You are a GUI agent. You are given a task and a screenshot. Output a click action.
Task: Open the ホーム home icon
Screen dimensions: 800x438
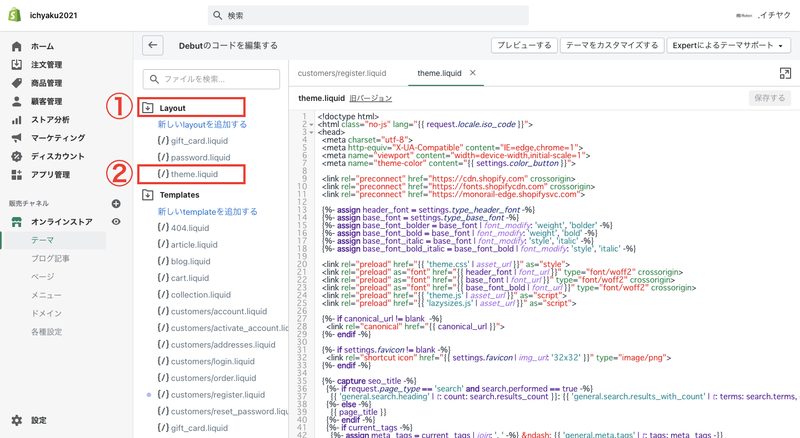click(16, 46)
